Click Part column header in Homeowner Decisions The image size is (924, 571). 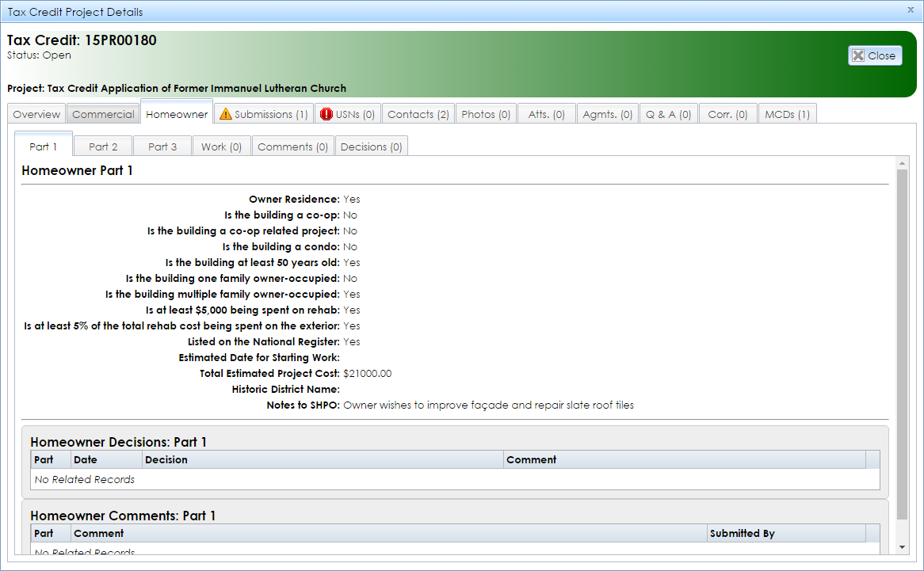51,460
